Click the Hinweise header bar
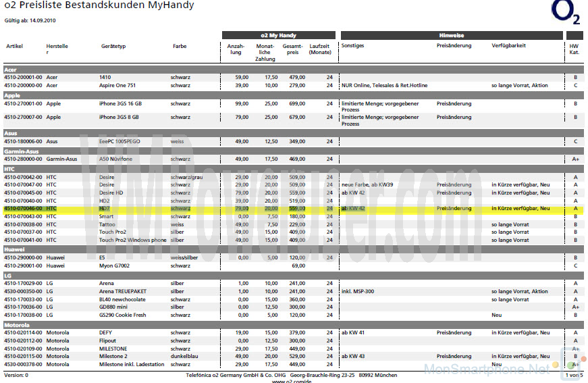This screenshot has height=383, width=588. tap(452, 35)
